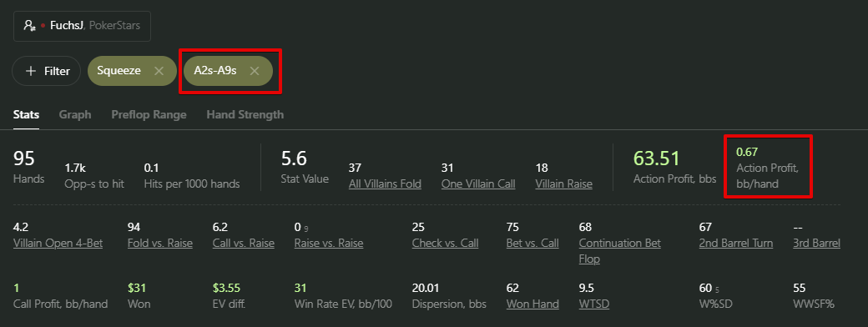The image size is (868, 327).
Task: Select the A2s-A9s filter chip
Action: [x=228, y=71]
